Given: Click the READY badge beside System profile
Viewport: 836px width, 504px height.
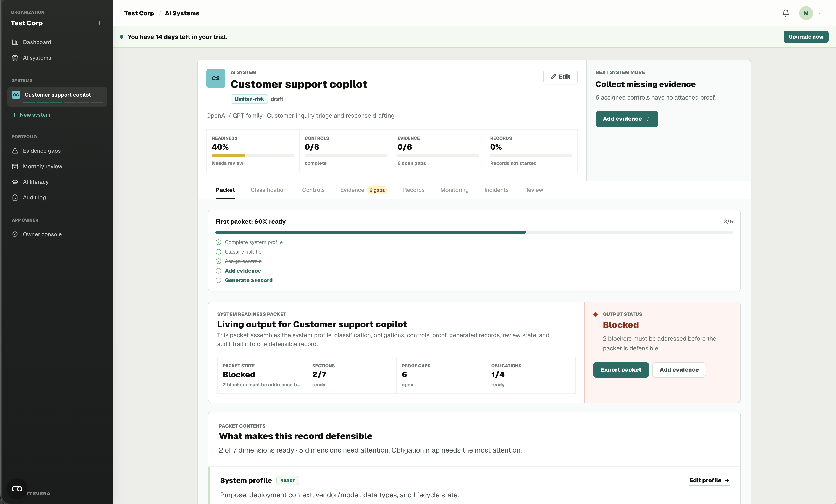Looking at the screenshot, I should [288, 481].
